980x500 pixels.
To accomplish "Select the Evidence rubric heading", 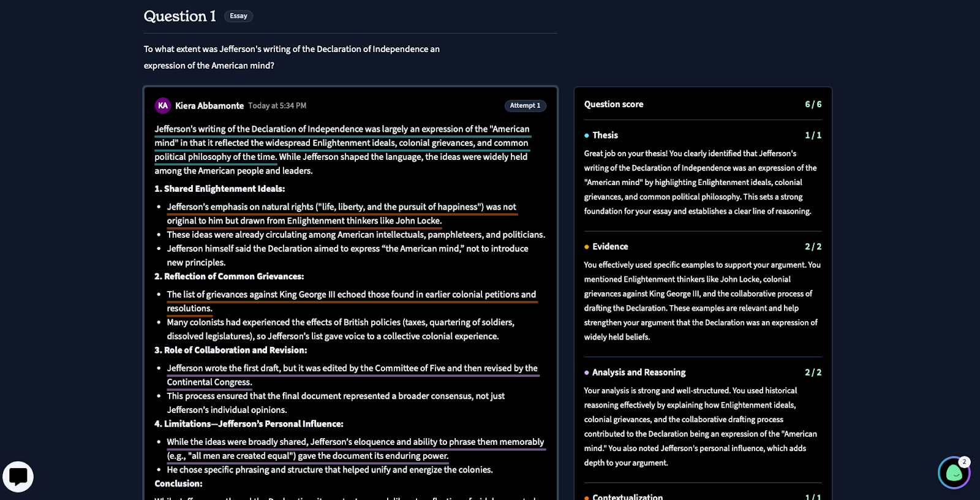I will 610,246.
